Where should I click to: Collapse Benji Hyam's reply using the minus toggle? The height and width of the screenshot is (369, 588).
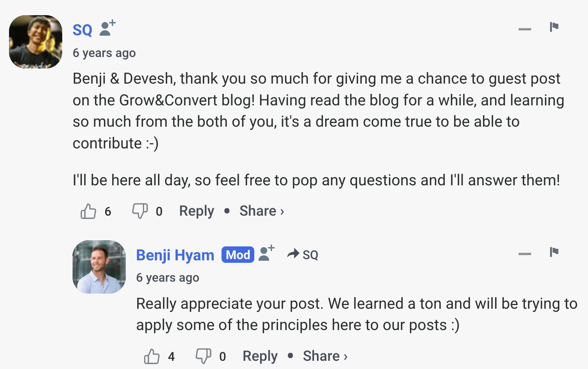pos(524,254)
